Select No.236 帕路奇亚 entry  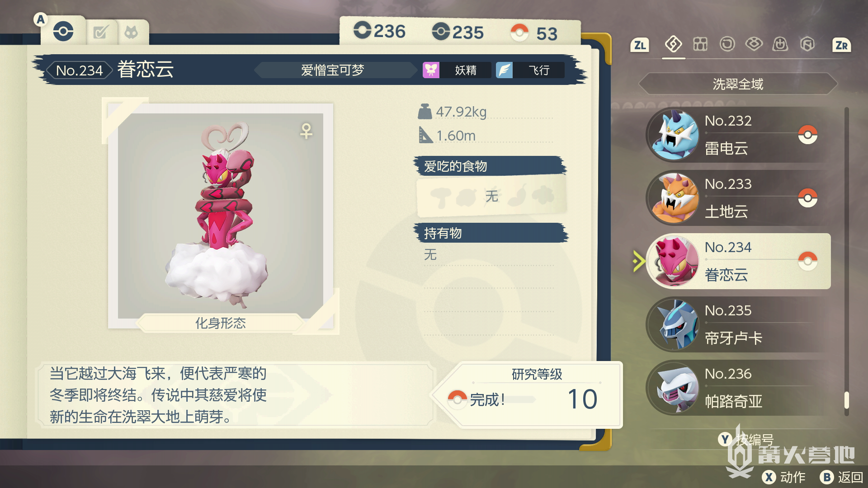click(738, 388)
